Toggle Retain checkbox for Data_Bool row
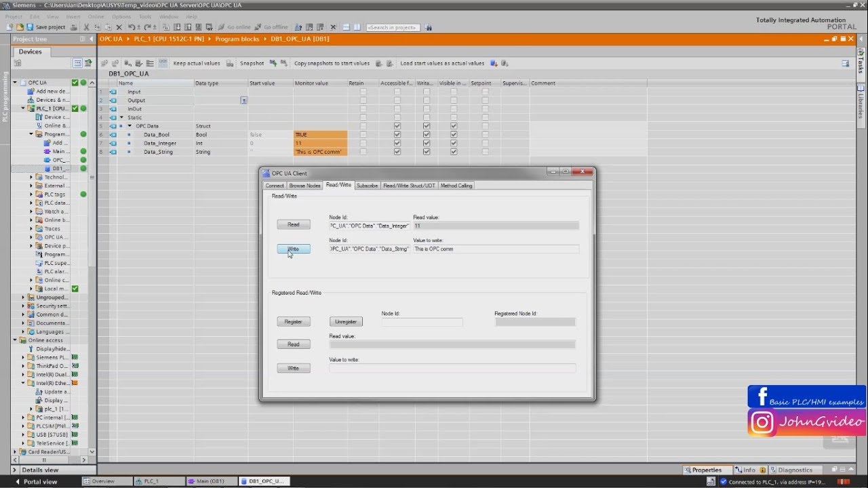 [363, 134]
